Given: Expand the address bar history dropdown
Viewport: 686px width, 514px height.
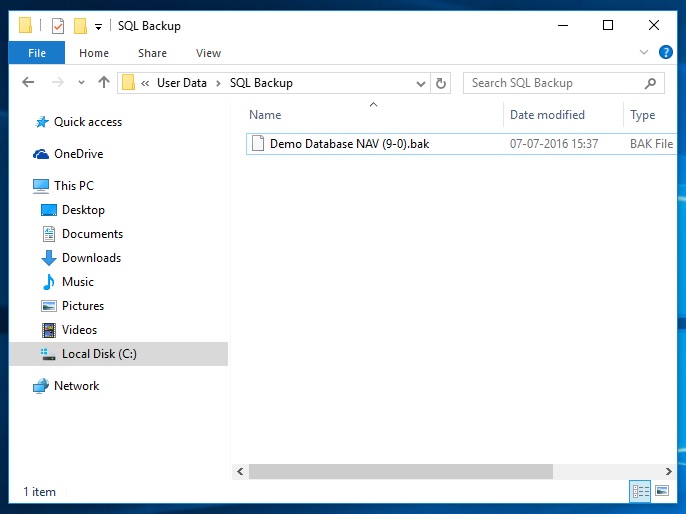Looking at the screenshot, I should (422, 83).
